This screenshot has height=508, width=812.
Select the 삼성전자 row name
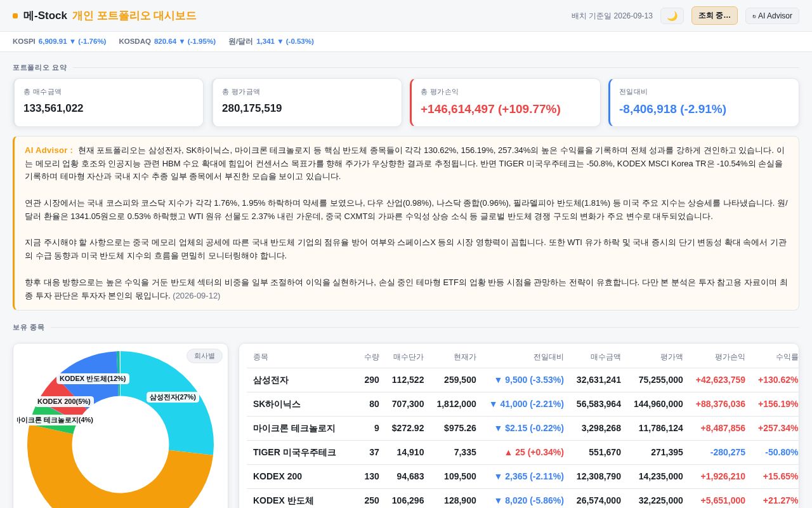(271, 380)
